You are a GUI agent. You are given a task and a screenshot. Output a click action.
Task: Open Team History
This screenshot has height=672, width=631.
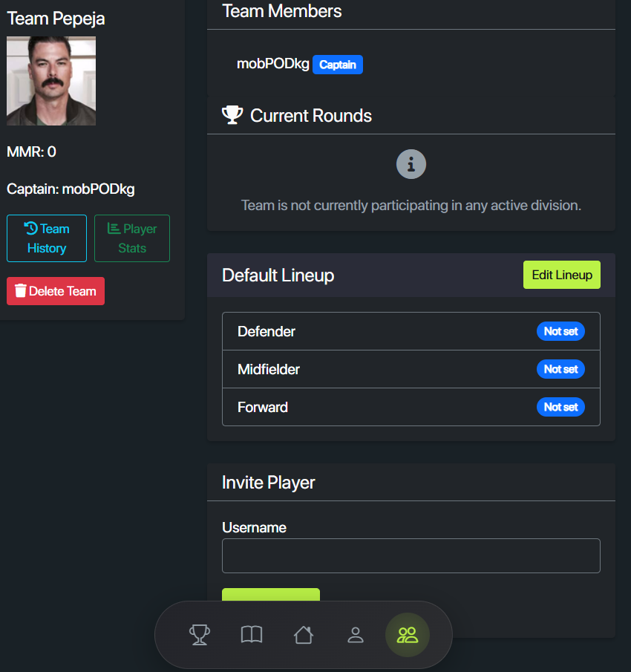click(x=47, y=238)
